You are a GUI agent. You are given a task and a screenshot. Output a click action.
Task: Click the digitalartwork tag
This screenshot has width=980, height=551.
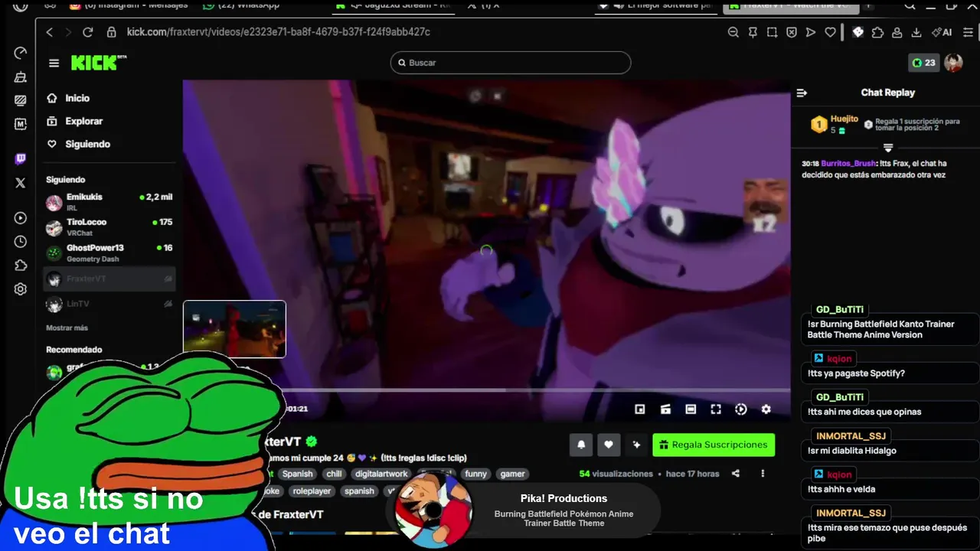(x=383, y=474)
